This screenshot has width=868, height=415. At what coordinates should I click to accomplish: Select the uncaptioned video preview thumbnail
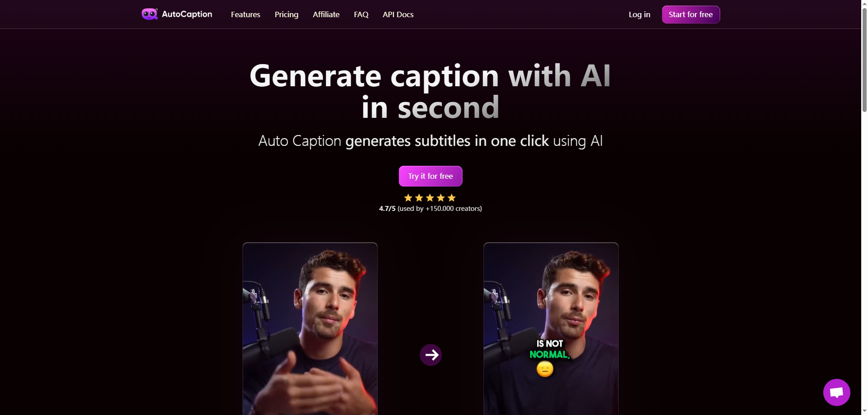tap(310, 329)
